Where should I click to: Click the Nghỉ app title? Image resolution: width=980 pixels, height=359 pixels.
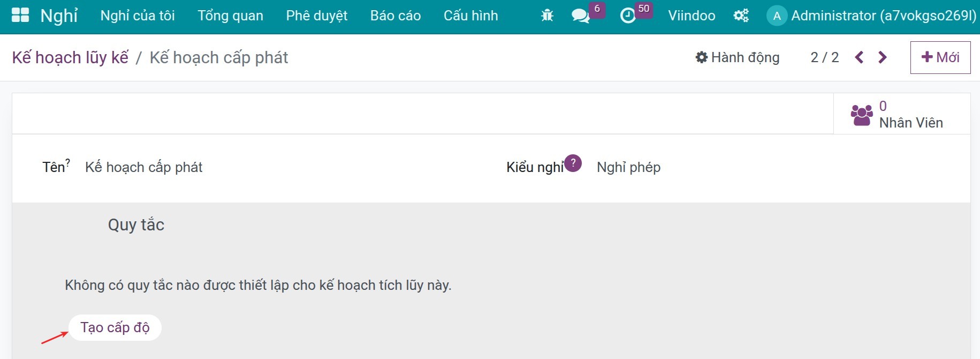(59, 16)
